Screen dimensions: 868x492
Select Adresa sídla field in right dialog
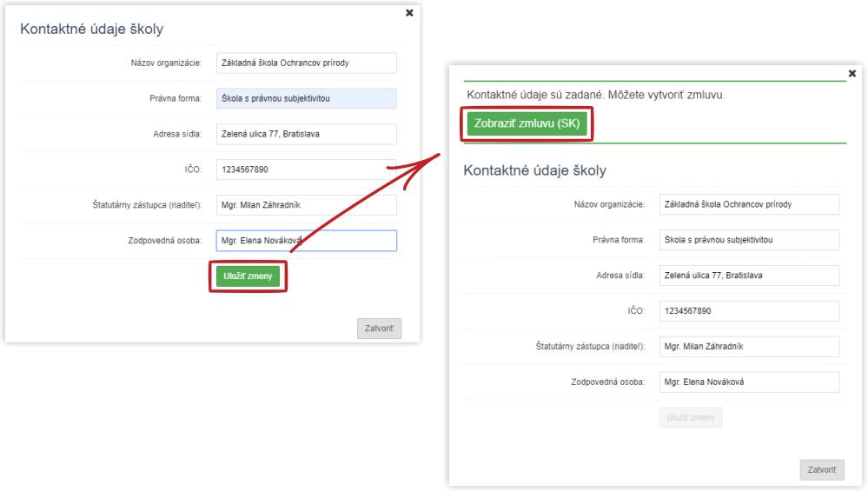point(749,275)
